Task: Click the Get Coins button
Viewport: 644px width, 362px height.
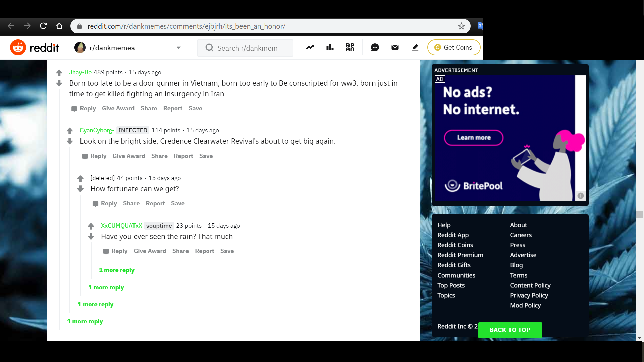Action: click(x=453, y=47)
